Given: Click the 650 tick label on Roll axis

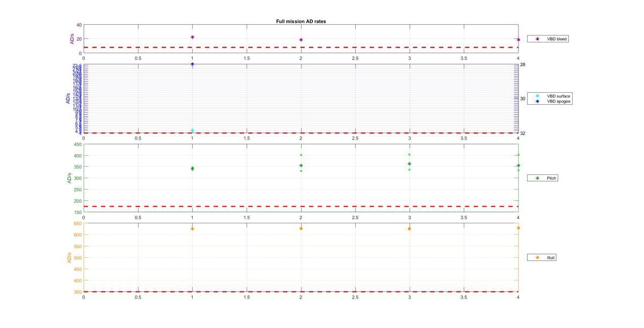Looking at the screenshot, I should tap(78, 223).
